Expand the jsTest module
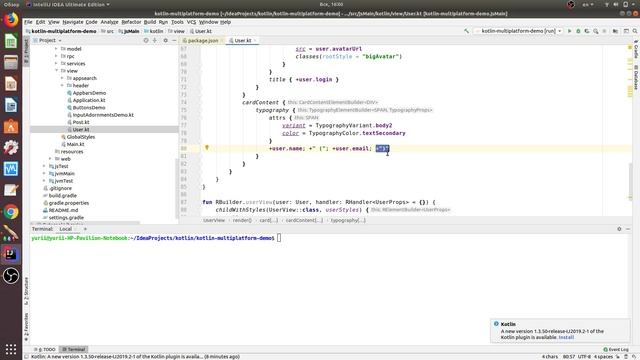 coord(44,167)
